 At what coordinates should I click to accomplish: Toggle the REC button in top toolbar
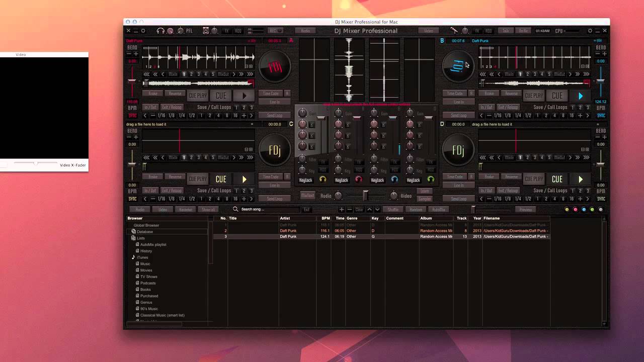pos(275,31)
